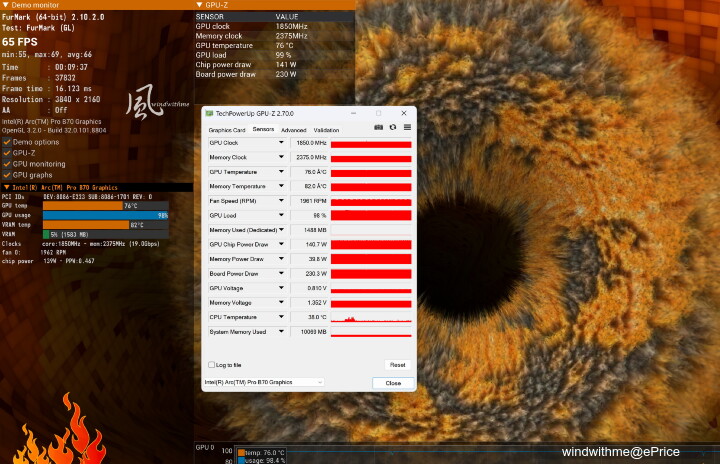Viewport: 720px width, 464px height.
Task: Toggle the GPU monitoring checkbox
Action: pos(7,164)
